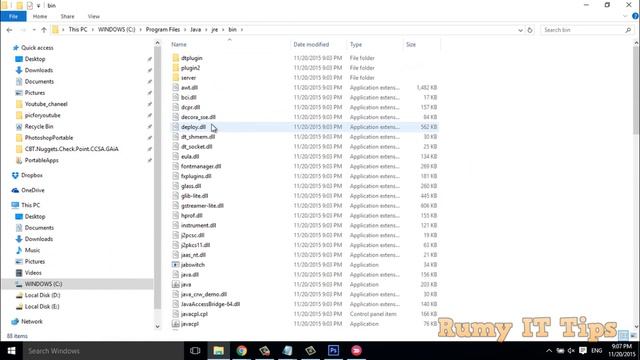Expand the ribbon chevron
Screen dimensions: 640x360
click(x=625, y=16)
